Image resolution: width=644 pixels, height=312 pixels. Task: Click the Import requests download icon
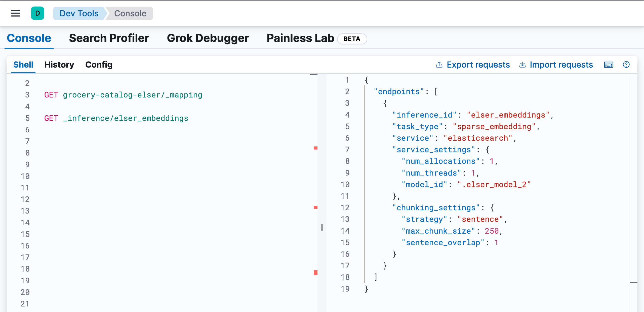(522, 65)
